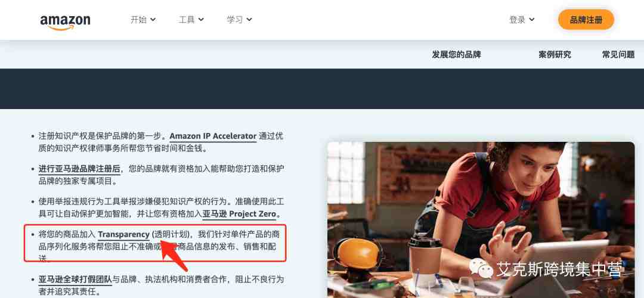The height and width of the screenshot is (298, 644).
Task: Expand the 登录 menu
Action: tap(522, 20)
